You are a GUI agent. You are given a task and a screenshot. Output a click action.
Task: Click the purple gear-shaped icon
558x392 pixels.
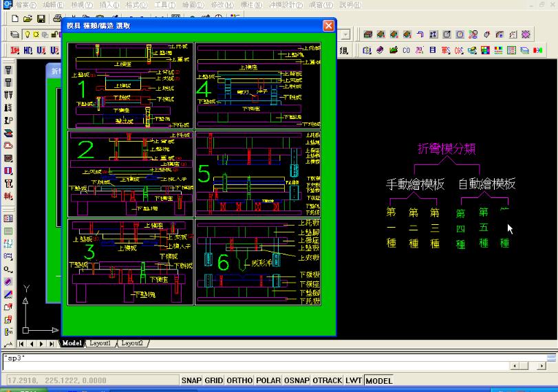tap(526, 34)
